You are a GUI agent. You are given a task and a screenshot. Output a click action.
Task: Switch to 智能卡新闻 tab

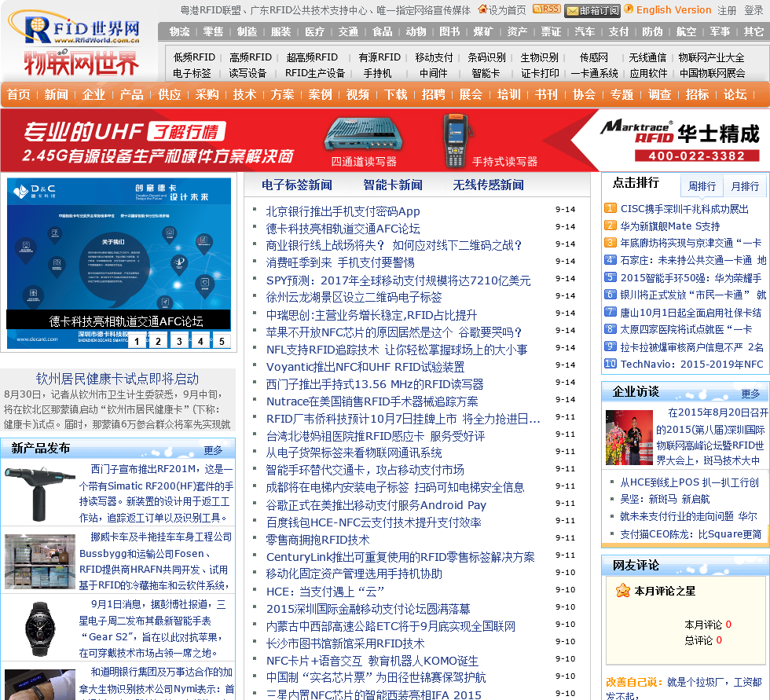click(x=393, y=185)
